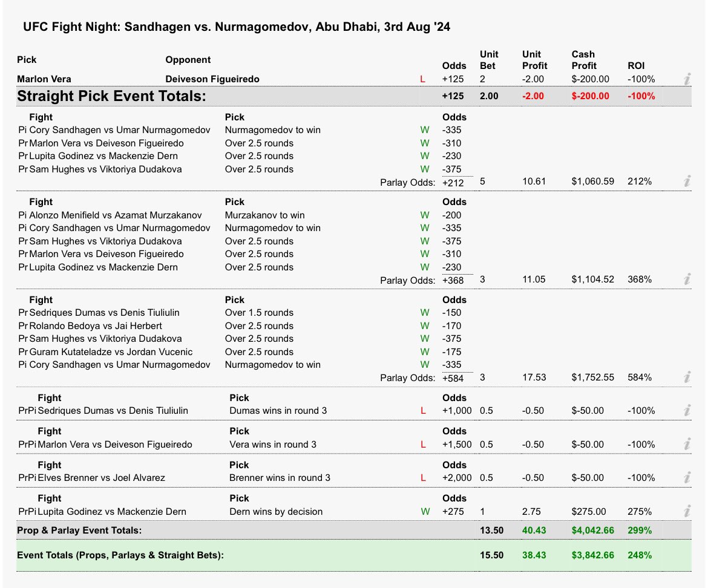Click 'Dern wins by decision' pick
The width and height of the screenshot is (708, 588).
[276, 512]
